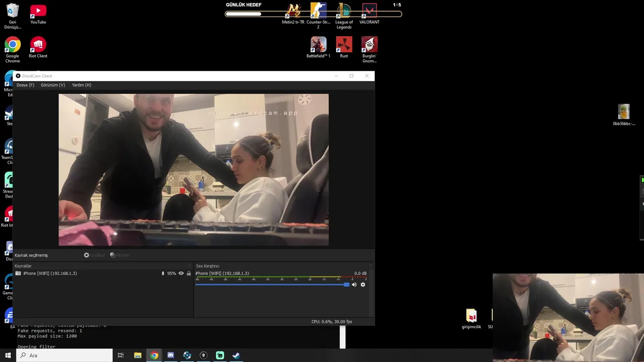Click the console window scrollbar
This screenshot has width=644, height=362.
coord(343,337)
